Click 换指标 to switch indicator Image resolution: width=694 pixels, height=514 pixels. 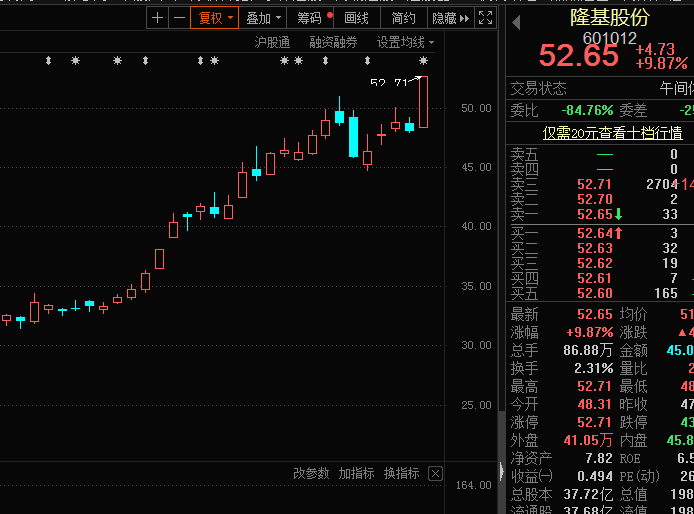pos(401,473)
